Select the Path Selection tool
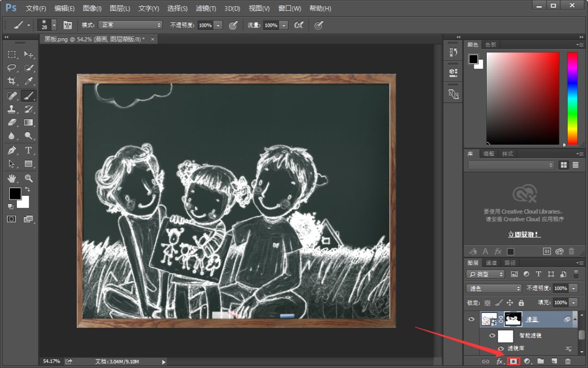The width and height of the screenshot is (588, 368). tap(11, 164)
